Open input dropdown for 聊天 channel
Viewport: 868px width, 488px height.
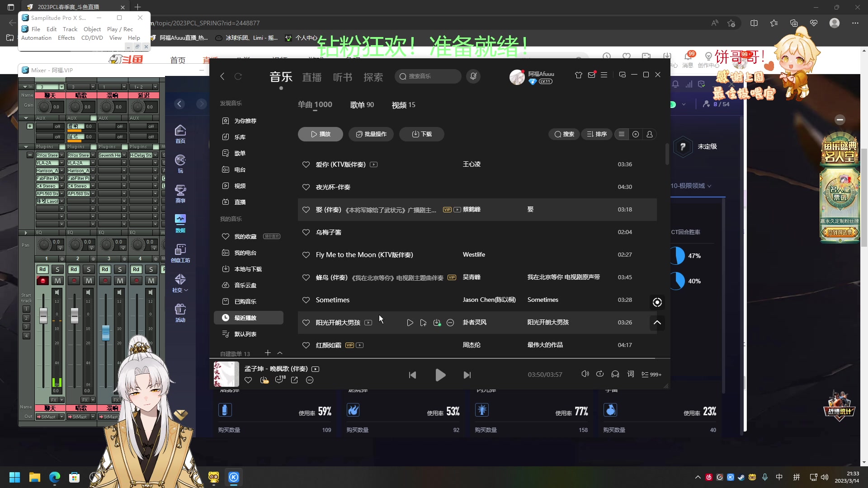62,87
